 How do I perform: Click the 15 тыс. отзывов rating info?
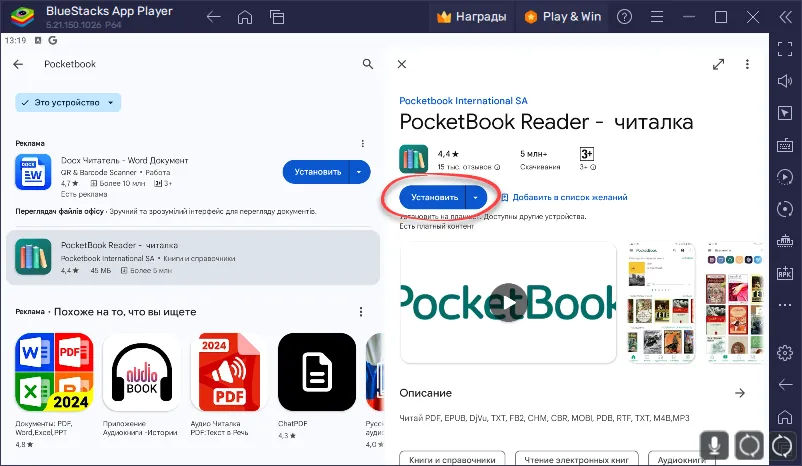click(469, 167)
